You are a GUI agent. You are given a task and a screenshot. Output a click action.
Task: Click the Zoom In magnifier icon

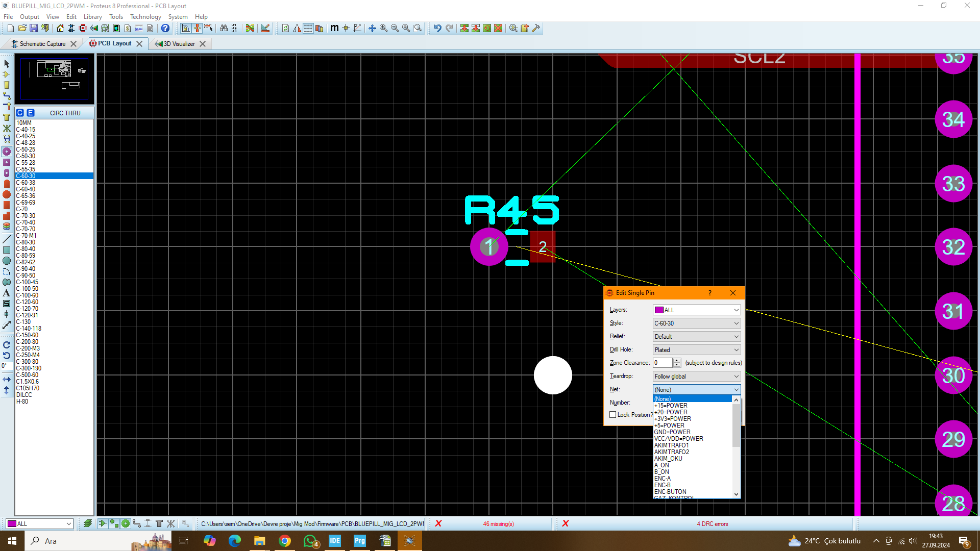tap(383, 28)
